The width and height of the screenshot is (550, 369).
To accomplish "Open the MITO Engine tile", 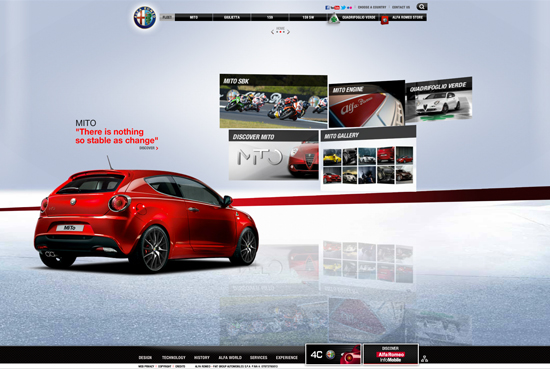I will tap(367, 105).
